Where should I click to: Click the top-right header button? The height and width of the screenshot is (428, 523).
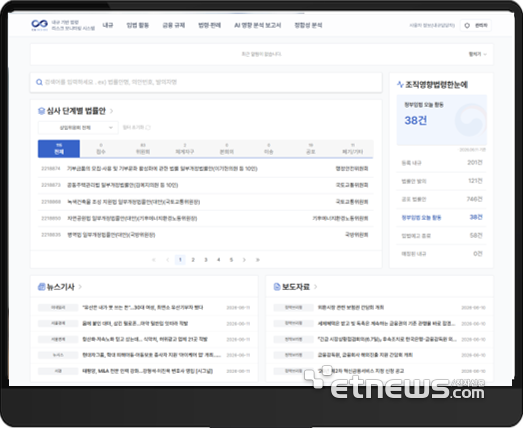[x=476, y=25]
